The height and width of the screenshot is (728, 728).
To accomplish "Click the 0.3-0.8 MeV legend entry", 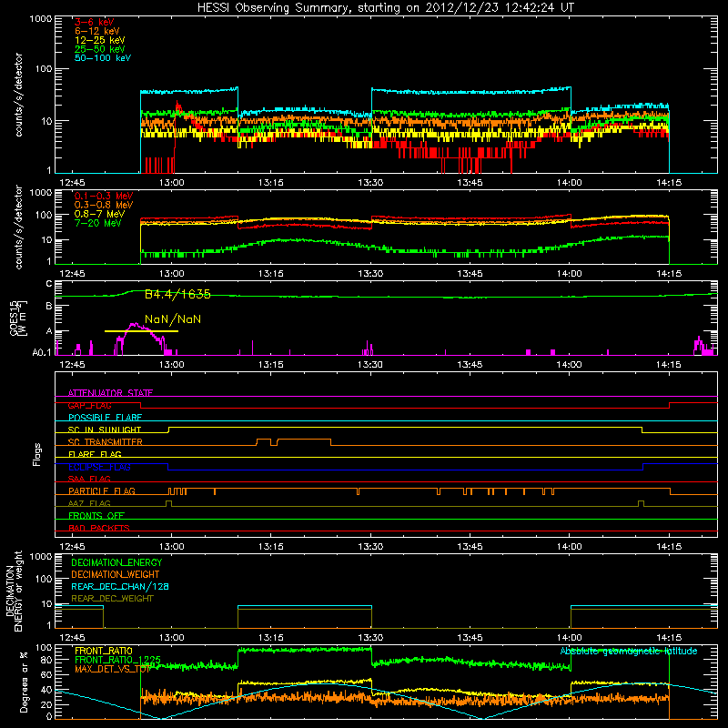I will coord(104,205).
